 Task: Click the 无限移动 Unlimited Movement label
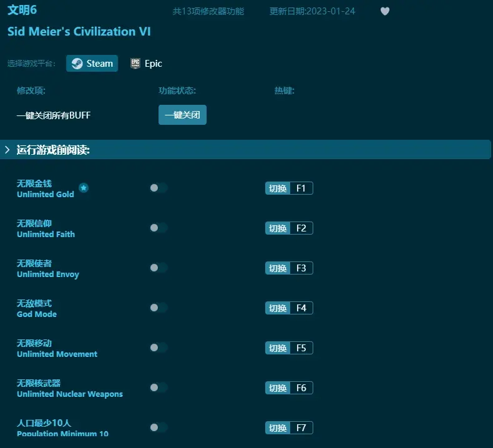coord(57,348)
